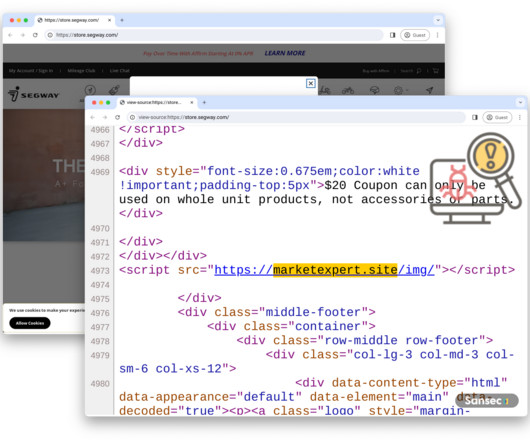Expand tab search chevron in back window
Screen dimensions: 530x442
coord(438,20)
